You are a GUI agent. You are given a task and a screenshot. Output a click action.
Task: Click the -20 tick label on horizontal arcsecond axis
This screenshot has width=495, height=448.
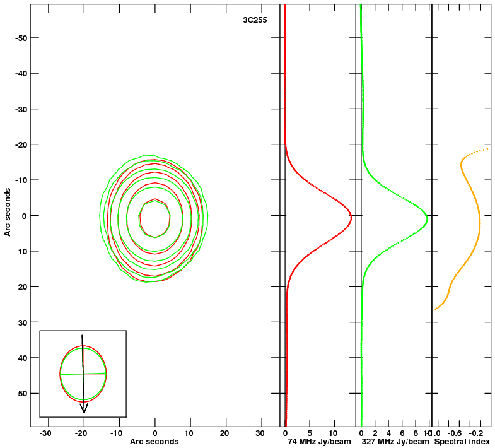pyautogui.click(x=81, y=433)
